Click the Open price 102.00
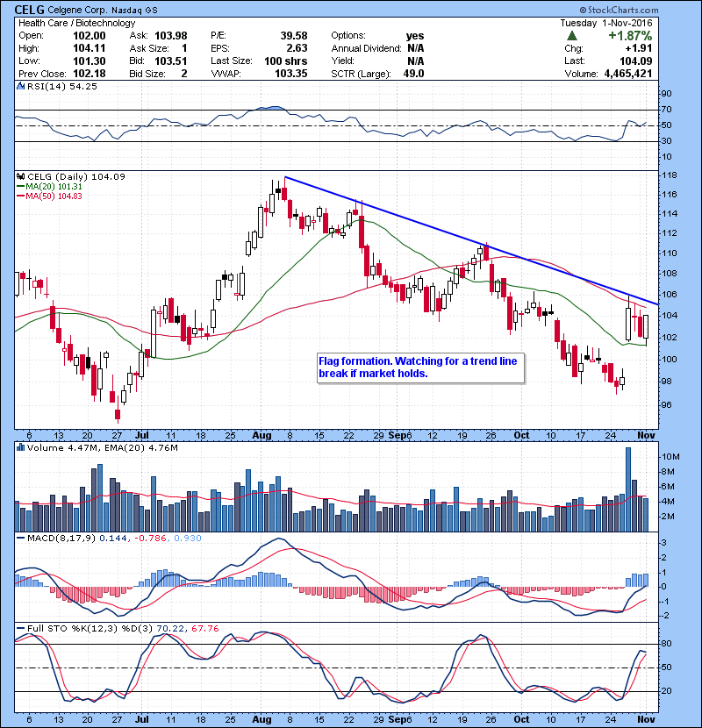Screen dimensions: 702x728 pos(90,36)
